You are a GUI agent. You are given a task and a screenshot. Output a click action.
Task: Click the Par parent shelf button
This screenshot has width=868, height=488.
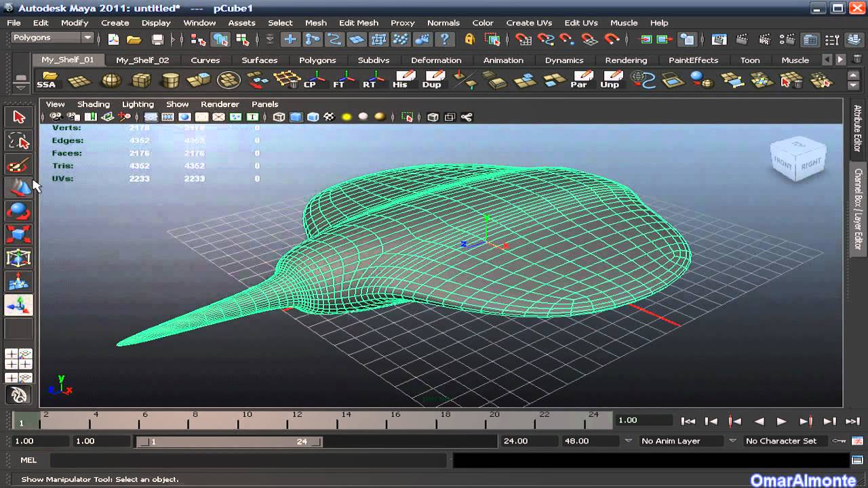pos(580,80)
